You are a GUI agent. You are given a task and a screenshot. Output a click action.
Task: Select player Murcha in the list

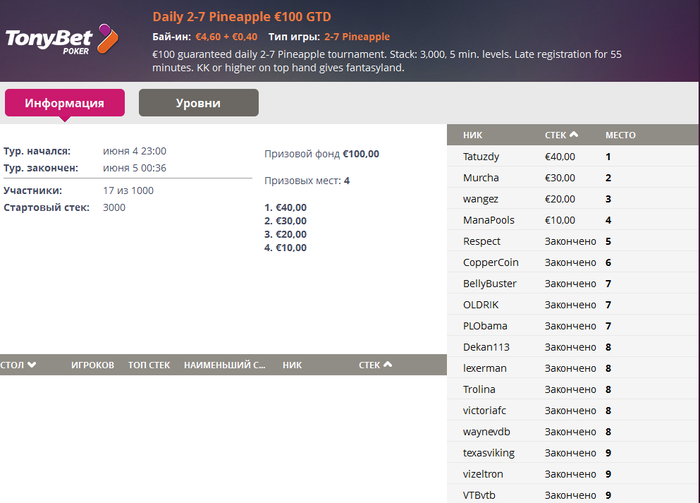[572, 178]
